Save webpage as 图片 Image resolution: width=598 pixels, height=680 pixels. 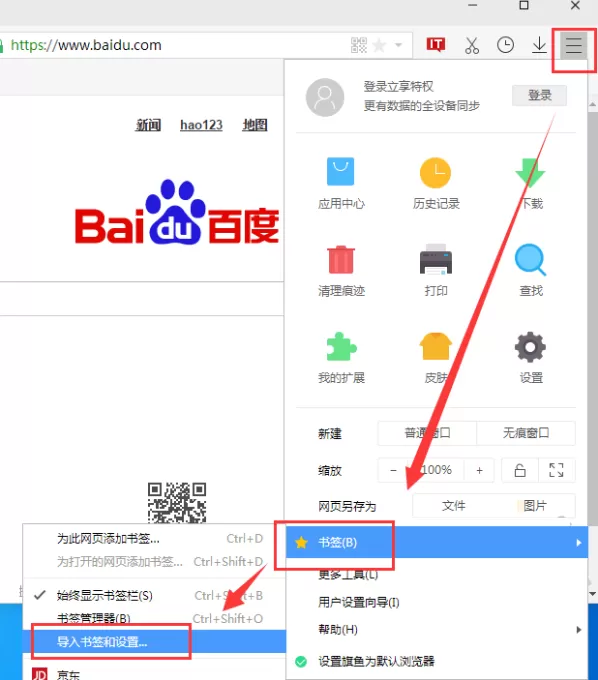(535, 505)
